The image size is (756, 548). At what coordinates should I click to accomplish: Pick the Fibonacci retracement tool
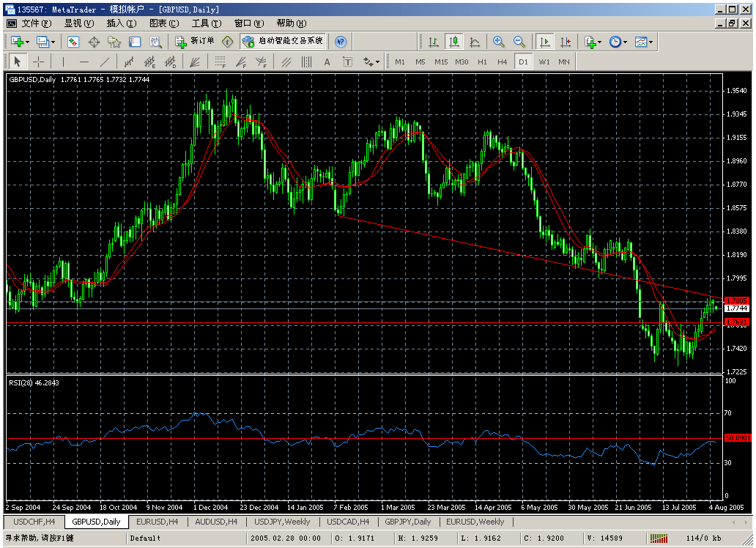(220, 62)
